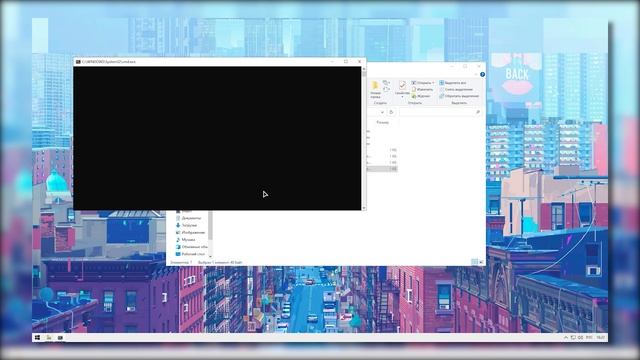Click Обратить выделение in Explorer ribbon
640x360 pixels.
click(459, 96)
